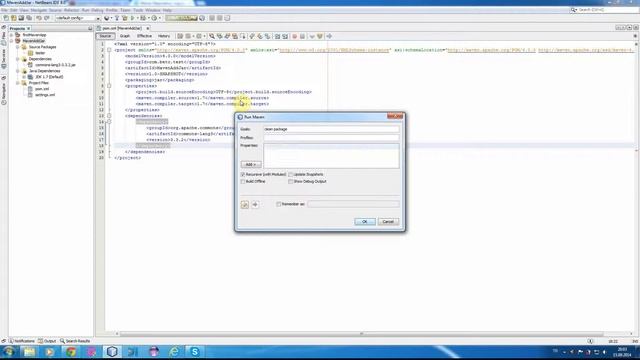The image size is (640, 360).
Task: Collapse the code fold at the project tag
Action: click(109, 50)
